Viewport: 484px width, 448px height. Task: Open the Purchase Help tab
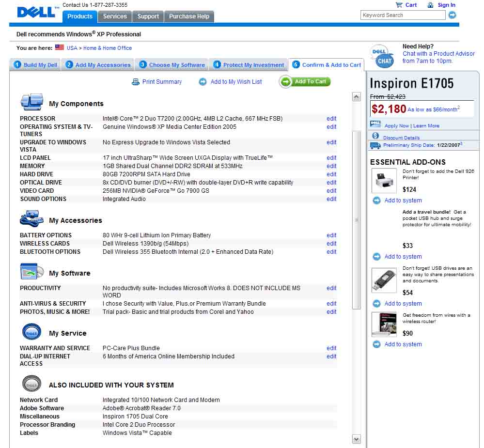(189, 16)
